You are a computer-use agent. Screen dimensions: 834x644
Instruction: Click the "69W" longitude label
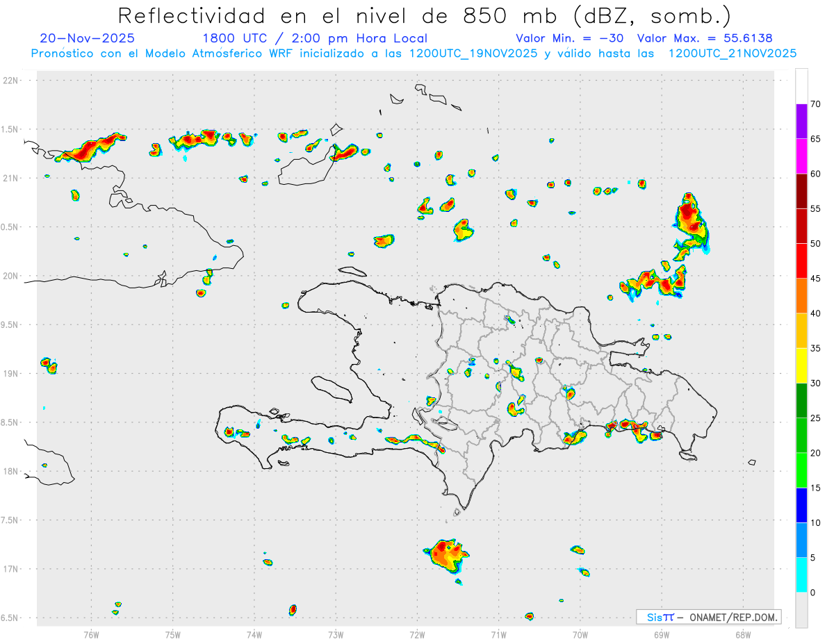(662, 634)
